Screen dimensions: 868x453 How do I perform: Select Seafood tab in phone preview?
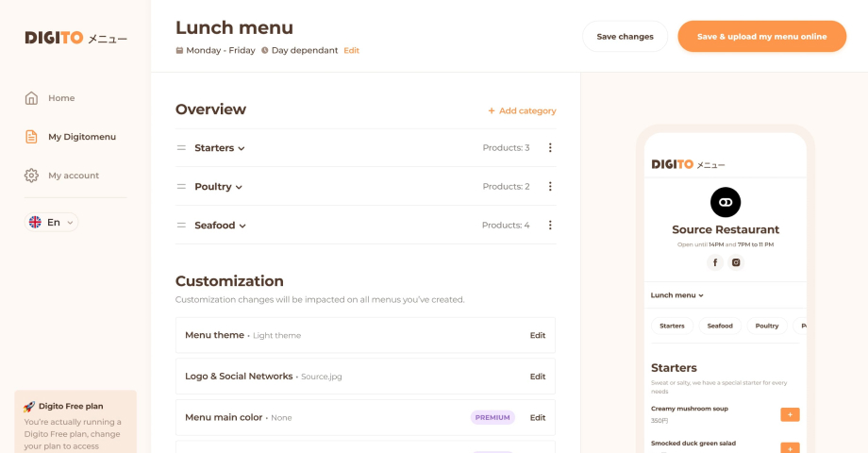pos(720,326)
